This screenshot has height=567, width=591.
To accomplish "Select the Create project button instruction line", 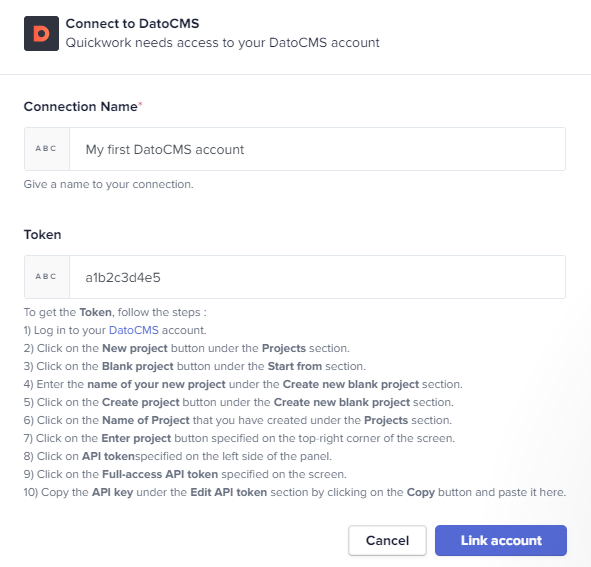I will 239,402.
